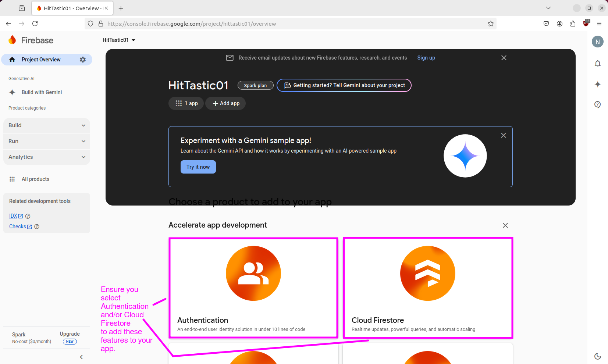
Task: Click the Project Overview home icon
Action: 12,59
